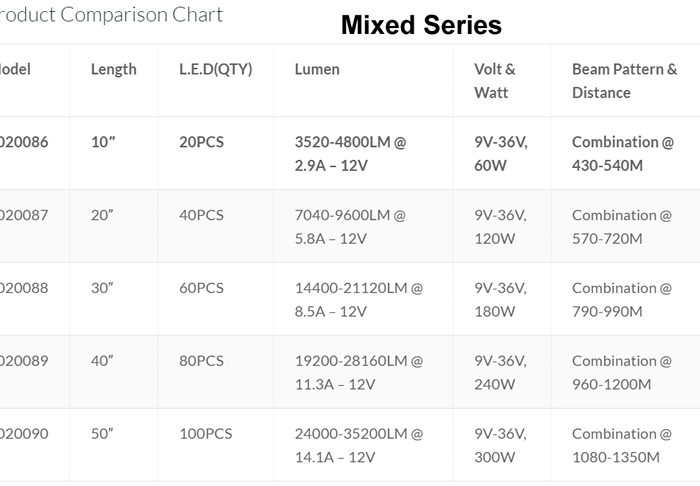Click the "Mixed Series" heading
This screenshot has height=486, width=700.
click(421, 25)
